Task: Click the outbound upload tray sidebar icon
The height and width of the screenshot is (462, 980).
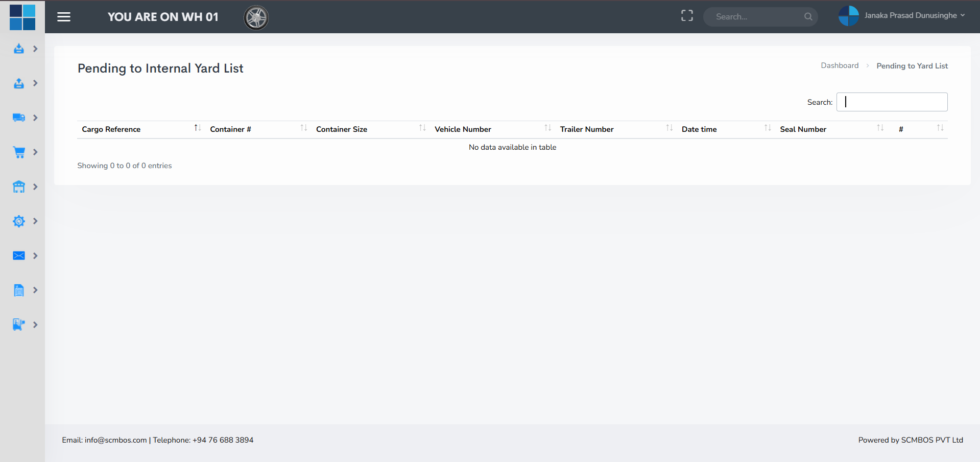Action: [x=19, y=83]
